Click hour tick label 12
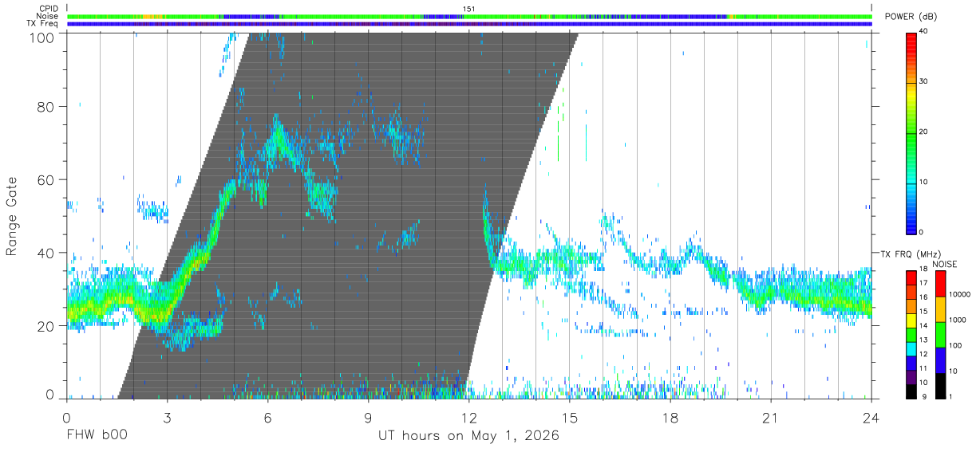This screenshot has height=452, width=980. (468, 418)
